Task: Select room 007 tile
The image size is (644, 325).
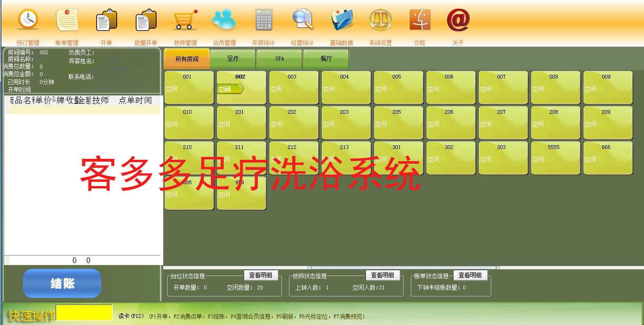Action: (503, 88)
